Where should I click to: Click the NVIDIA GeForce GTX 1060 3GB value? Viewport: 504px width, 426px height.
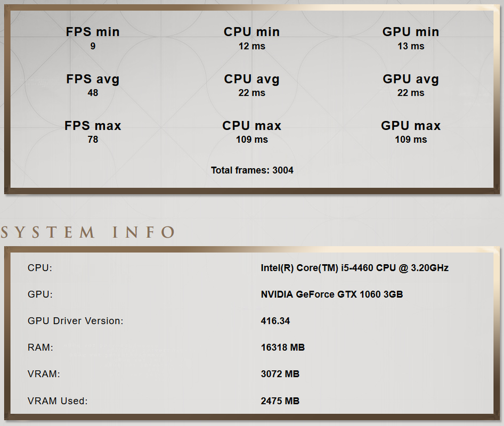(x=332, y=294)
